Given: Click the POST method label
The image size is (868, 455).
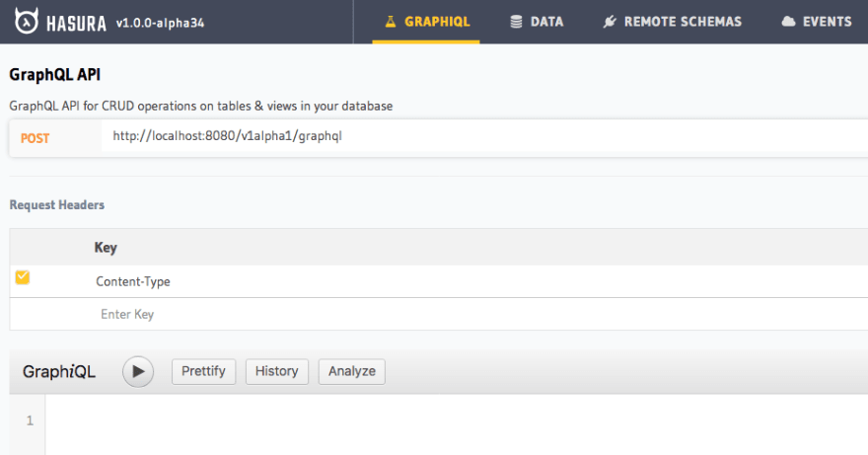Looking at the screenshot, I should click(x=35, y=138).
